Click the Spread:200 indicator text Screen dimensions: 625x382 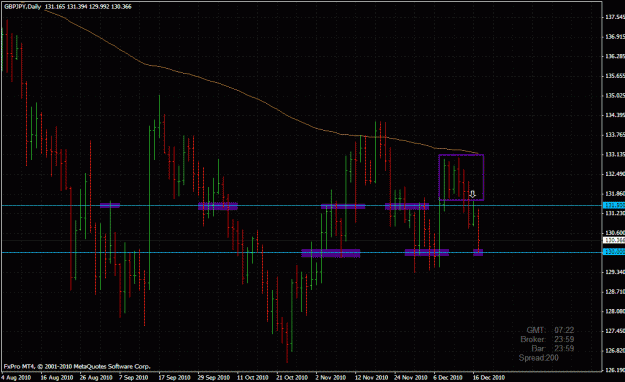539,358
